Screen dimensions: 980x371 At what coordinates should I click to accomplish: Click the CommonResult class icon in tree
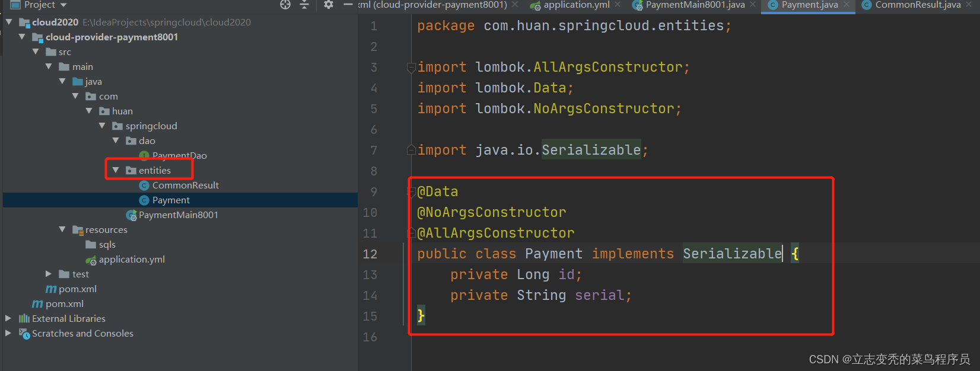144,185
